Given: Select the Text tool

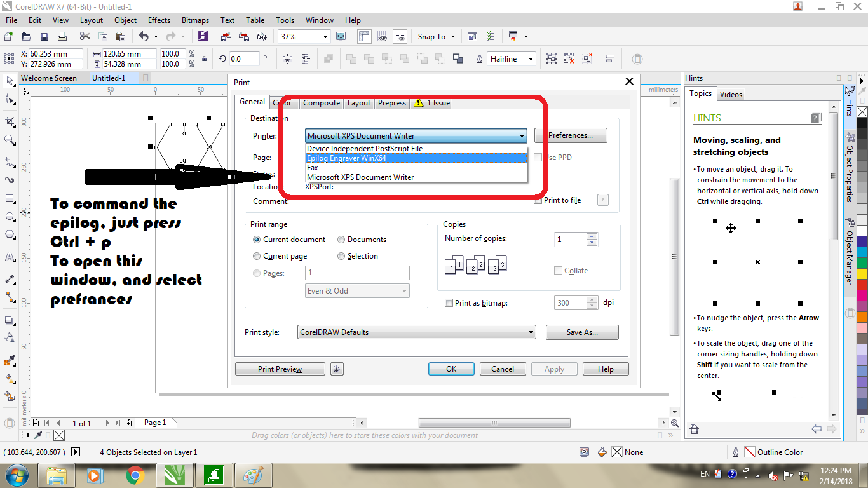Looking at the screenshot, I should pyautogui.click(x=10, y=257).
